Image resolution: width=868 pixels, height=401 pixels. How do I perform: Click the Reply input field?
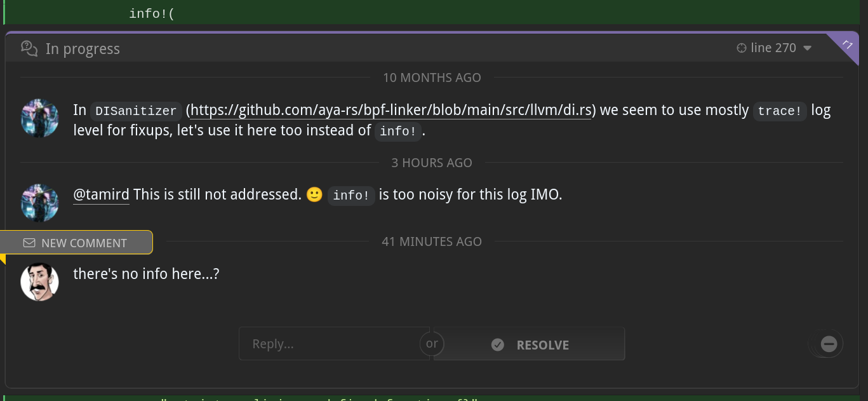pos(334,344)
